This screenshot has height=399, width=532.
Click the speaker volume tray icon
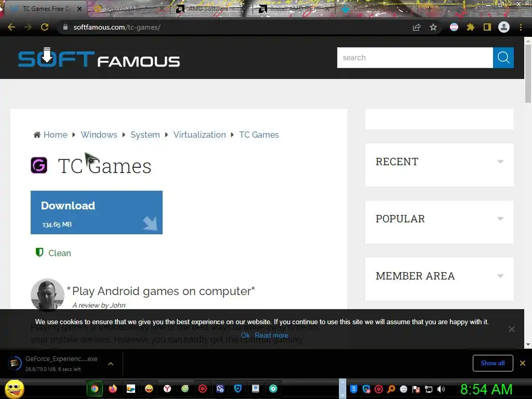[441, 389]
